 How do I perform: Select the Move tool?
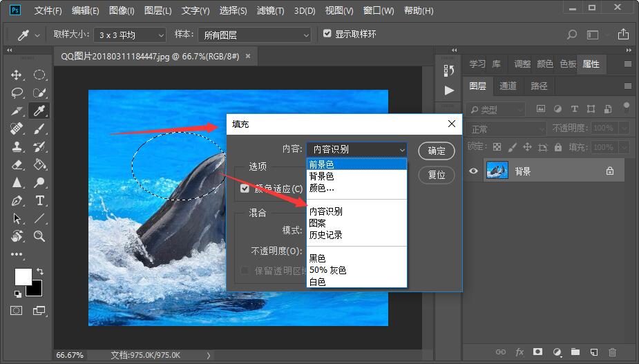(x=17, y=75)
